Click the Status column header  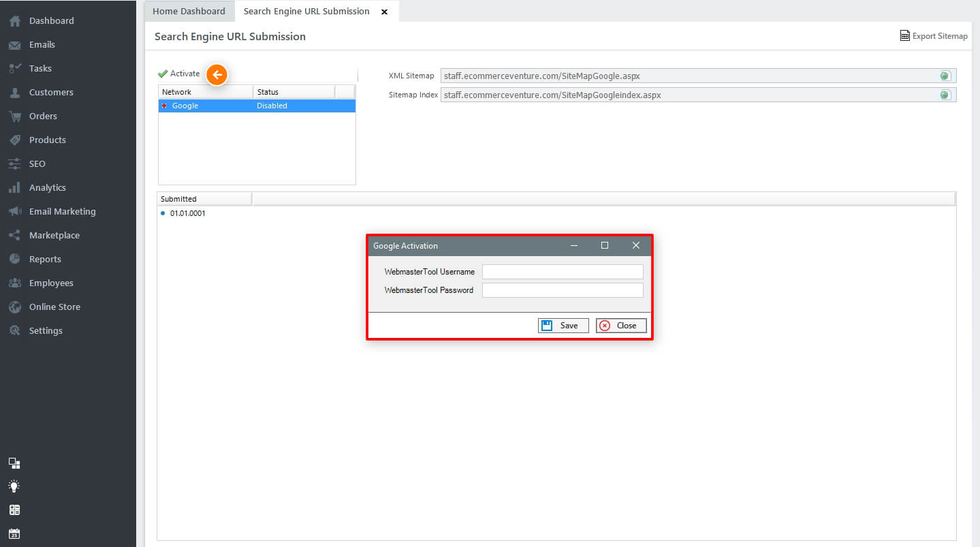tap(294, 92)
